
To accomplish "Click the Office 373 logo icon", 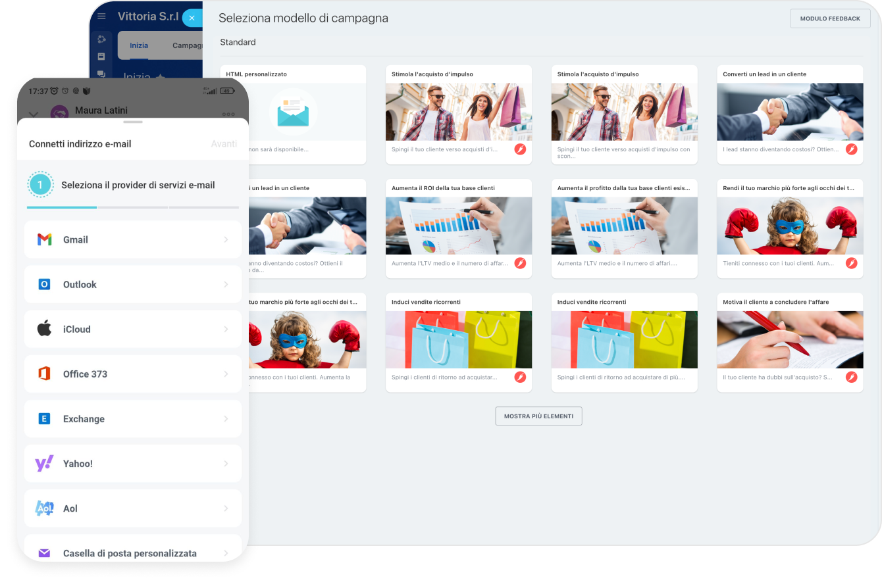I will click(x=44, y=374).
